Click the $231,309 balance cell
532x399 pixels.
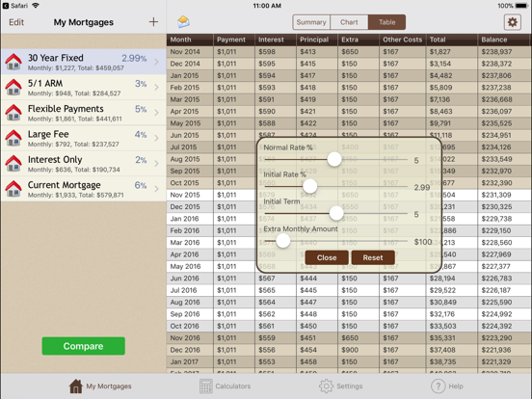[504, 195]
